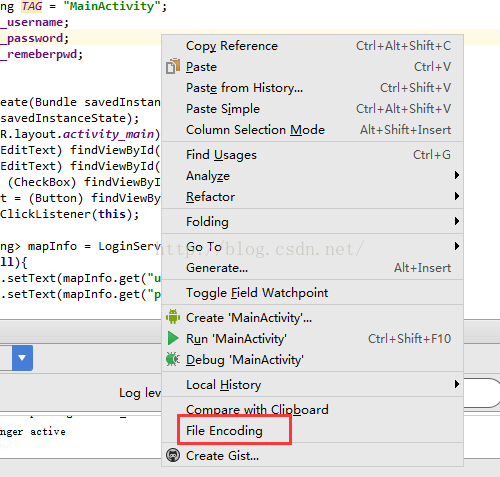500x477 pixels.
Task: Select Copy Reference menu item
Action: pos(313,46)
